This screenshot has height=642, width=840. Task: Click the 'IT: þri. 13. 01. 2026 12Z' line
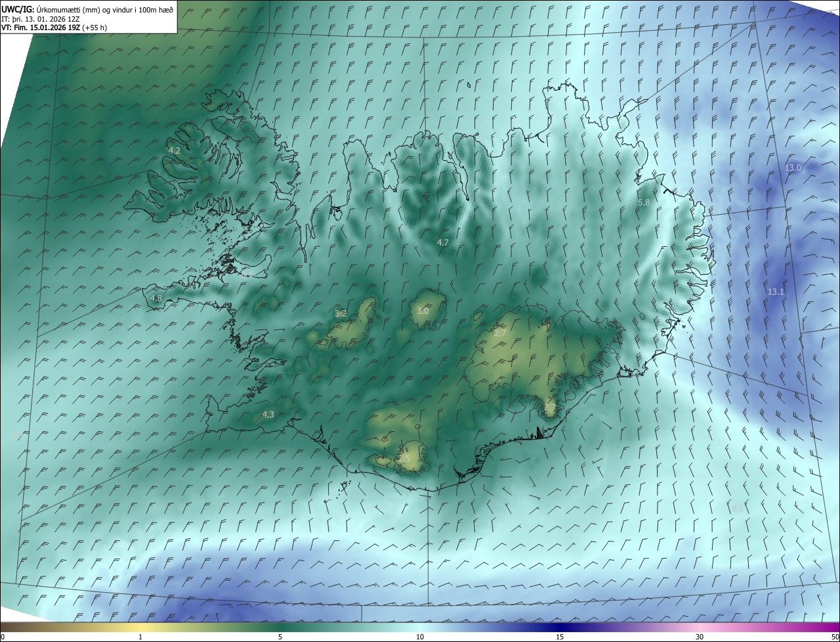pyautogui.click(x=41, y=18)
